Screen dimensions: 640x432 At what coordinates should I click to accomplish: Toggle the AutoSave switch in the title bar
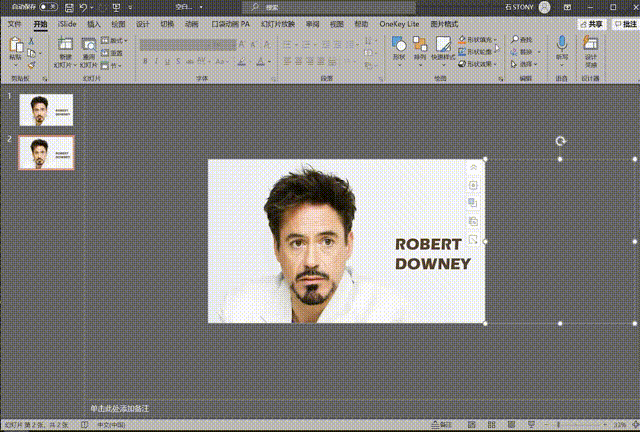tap(47, 7)
